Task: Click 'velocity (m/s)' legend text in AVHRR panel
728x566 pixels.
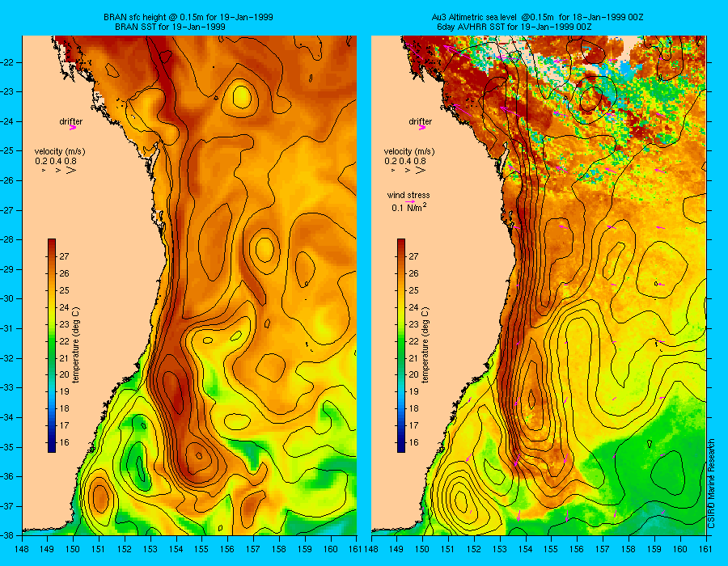Action: point(409,152)
